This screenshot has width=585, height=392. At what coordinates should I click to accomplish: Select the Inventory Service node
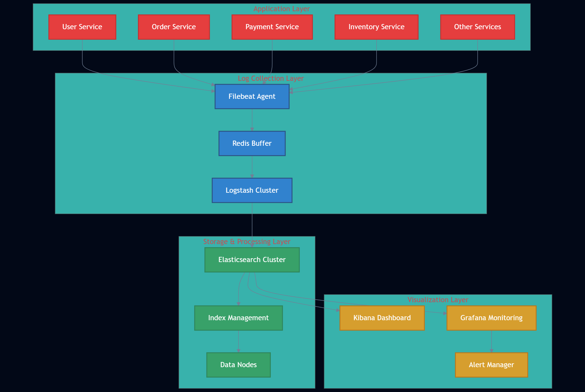pyautogui.click(x=376, y=27)
